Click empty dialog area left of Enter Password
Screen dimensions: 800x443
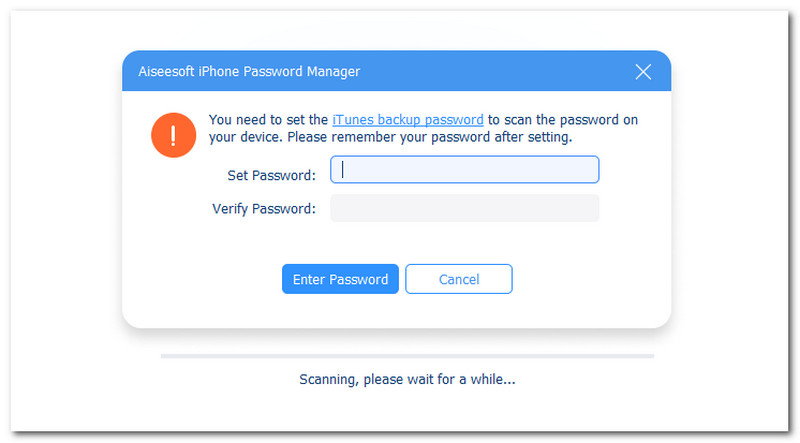200,279
